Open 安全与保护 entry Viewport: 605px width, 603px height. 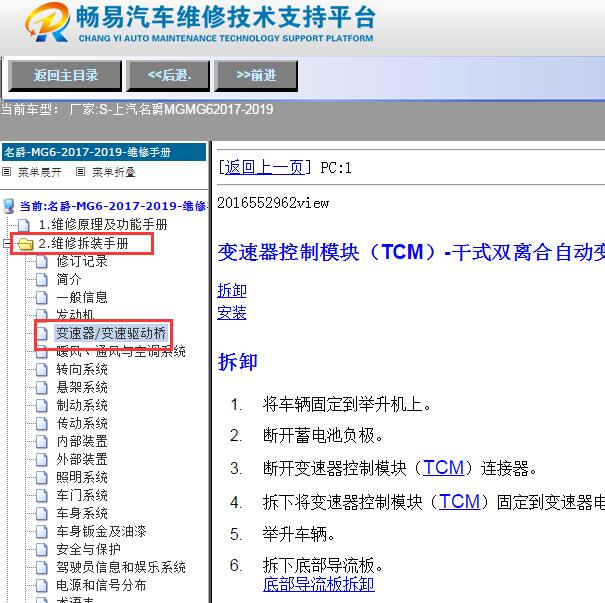pyautogui.click(x=88, y=549)
